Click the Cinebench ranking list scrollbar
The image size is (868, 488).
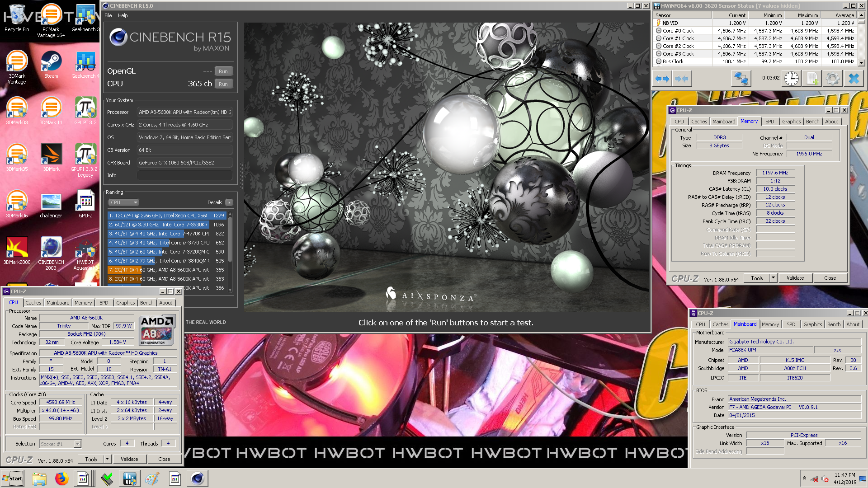point(230,239)
